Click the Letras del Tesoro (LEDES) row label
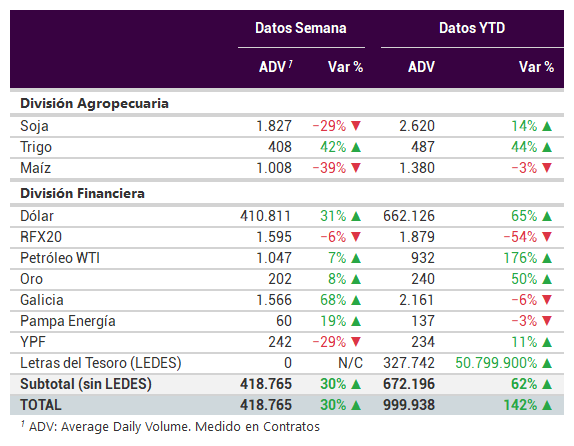The width and height of the screenshot is (574, 446). pyautogui.click(x=101, y=363)
